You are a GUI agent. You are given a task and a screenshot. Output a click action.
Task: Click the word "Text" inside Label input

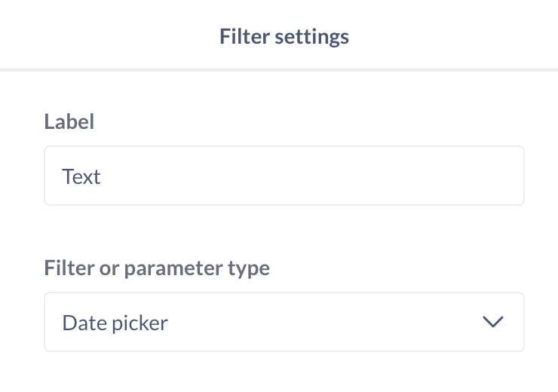click(81, 176)
